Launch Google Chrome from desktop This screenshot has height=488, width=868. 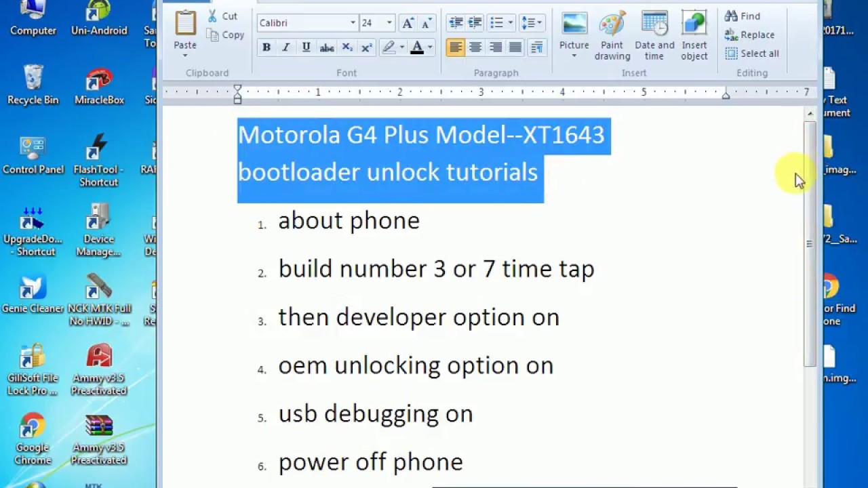click(33, 439)
